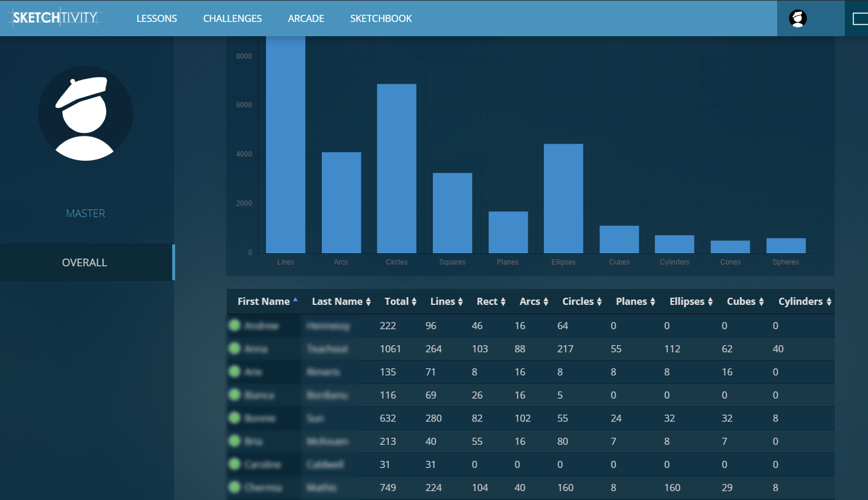Click the Total value 116

(388, 395)
